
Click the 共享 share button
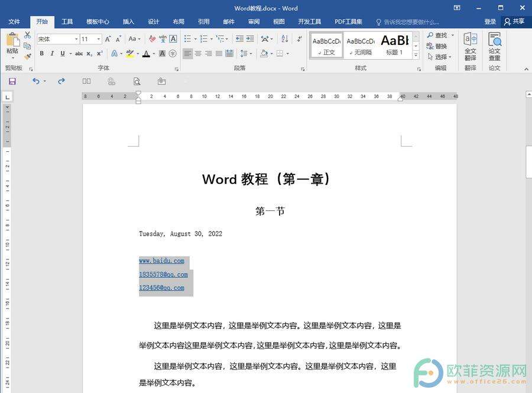tap(515, 22)
